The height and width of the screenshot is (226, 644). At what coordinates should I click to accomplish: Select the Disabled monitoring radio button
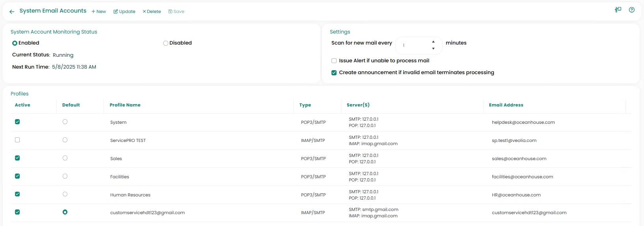click(166, 43)
